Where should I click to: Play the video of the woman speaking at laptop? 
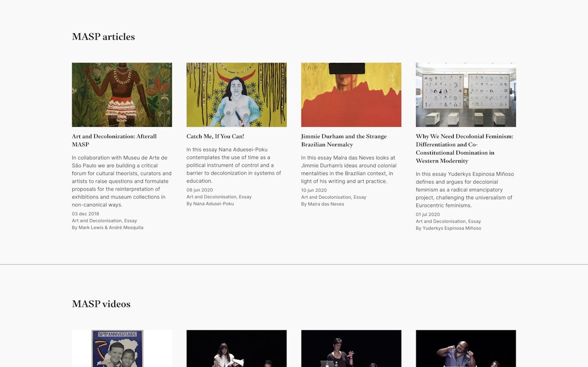(x=351, y=349)
